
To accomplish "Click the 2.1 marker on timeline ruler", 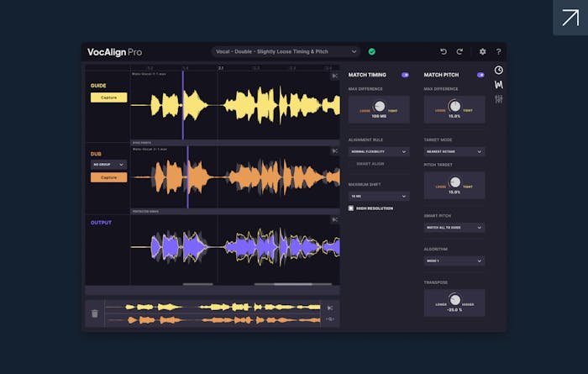I will tap(221, 68).
